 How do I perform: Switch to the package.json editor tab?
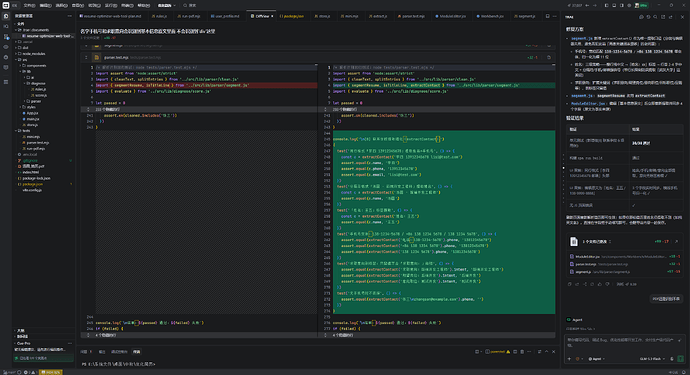(292, 16)
